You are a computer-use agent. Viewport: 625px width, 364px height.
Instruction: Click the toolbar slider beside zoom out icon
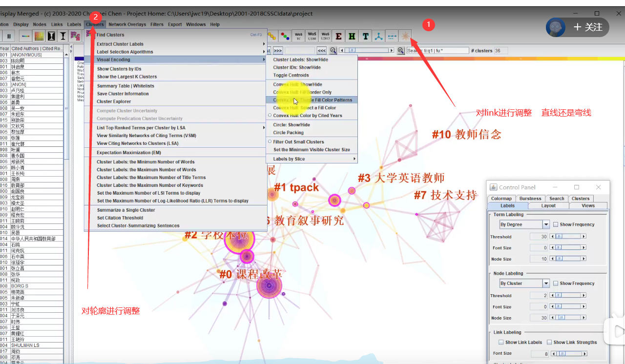366,50
